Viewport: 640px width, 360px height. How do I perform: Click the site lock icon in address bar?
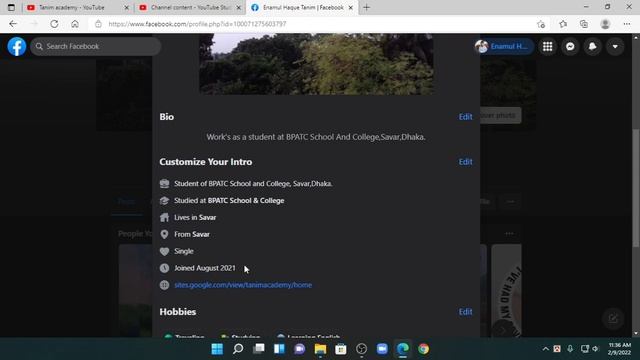click(x=98, y=24)
